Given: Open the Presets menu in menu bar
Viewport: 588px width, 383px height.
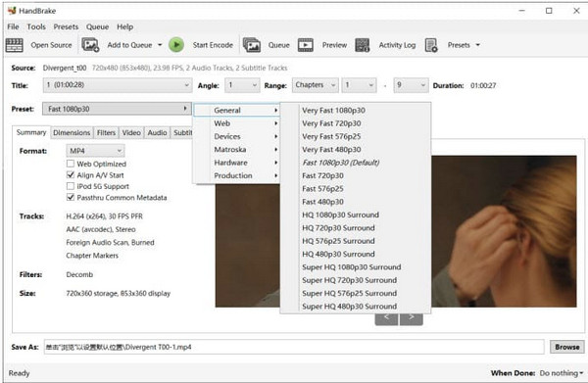Looking at the screenshot, I should tap(66, 26).
